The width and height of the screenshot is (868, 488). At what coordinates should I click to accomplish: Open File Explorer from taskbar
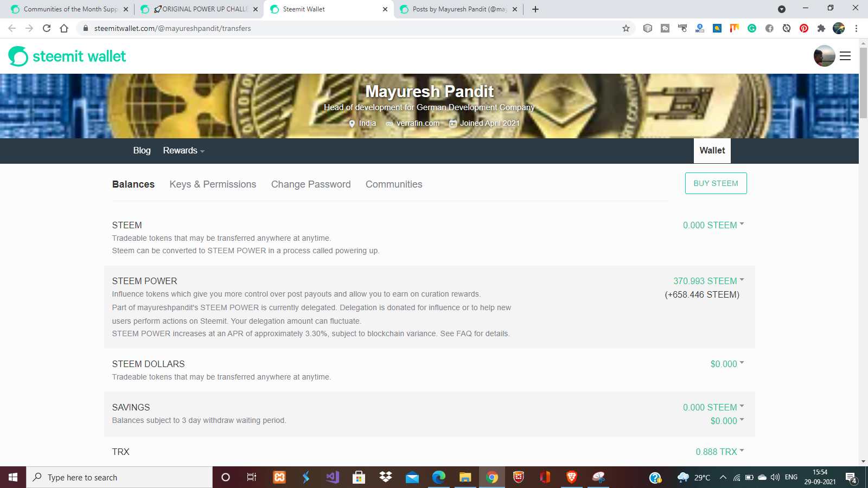(x=465, y=477)
